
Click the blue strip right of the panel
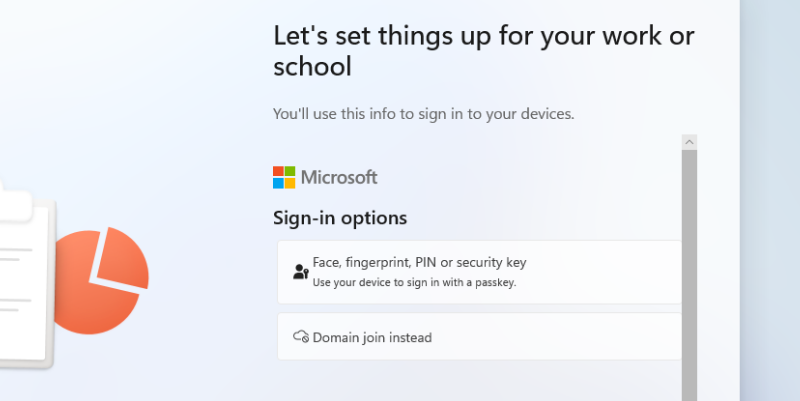click(770, 200)
